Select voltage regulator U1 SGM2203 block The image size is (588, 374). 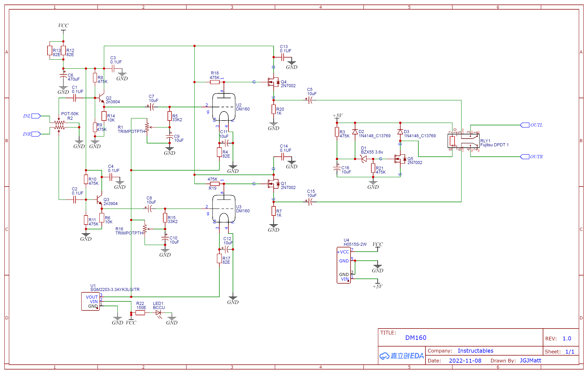pos(91,301)
